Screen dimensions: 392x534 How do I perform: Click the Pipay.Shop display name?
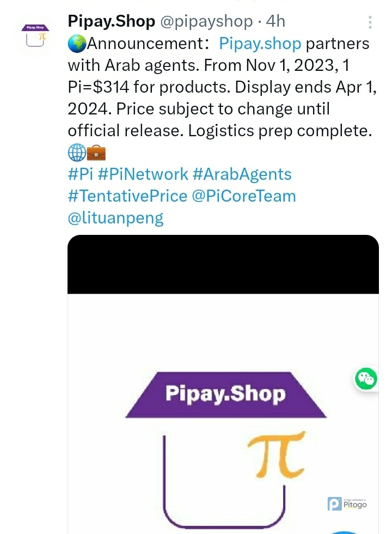click(111, 21)
